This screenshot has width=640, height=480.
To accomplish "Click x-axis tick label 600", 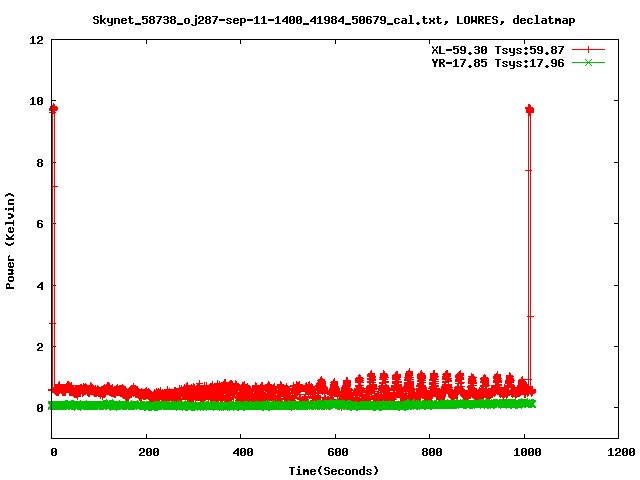I will (x=338, y=452).
